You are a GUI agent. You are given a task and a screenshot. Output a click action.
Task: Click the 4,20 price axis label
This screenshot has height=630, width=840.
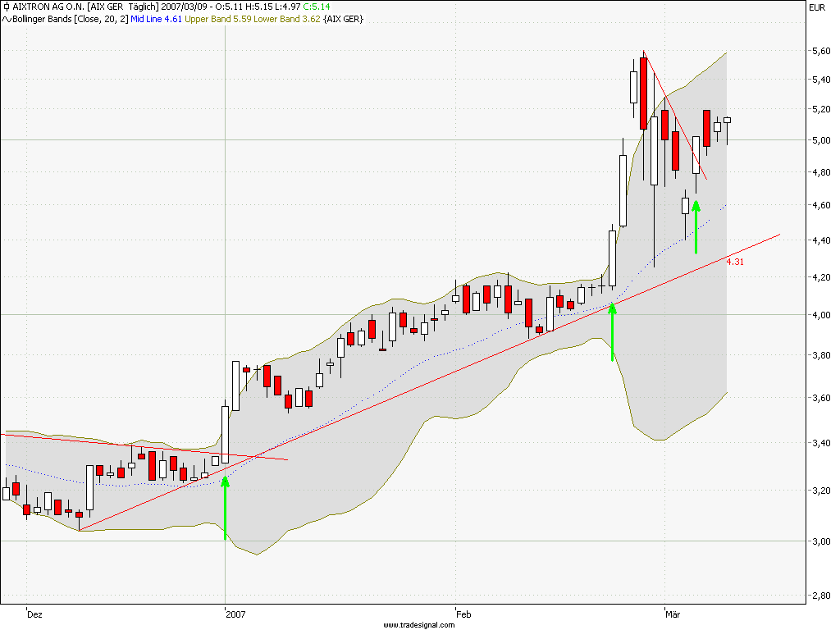[x=821, y=277]
